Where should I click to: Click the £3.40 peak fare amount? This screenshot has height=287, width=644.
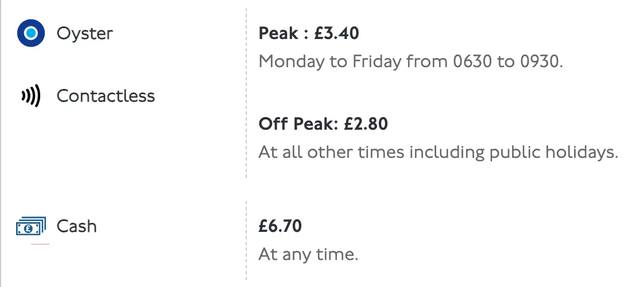336,33
